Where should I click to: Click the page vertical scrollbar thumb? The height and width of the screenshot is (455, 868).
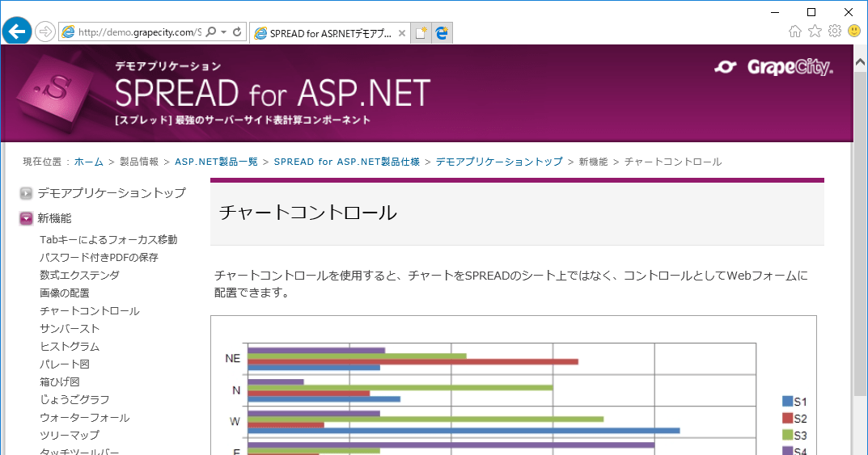click(x=860, y=234)
